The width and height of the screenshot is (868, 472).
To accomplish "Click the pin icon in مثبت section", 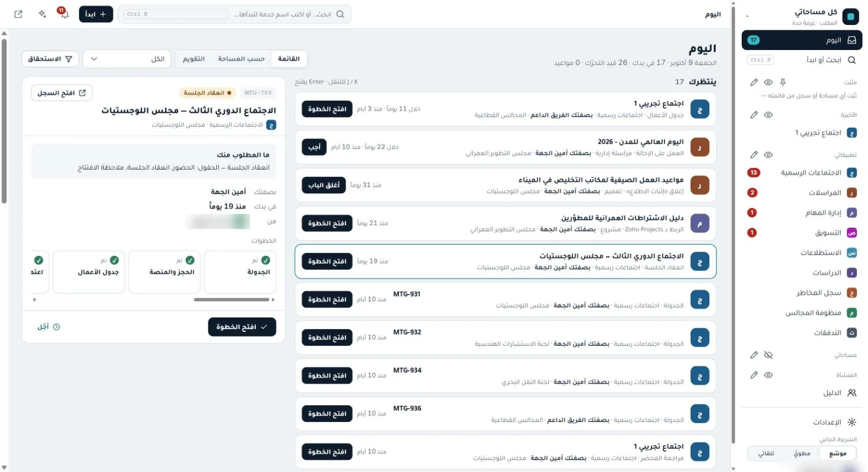I will pyautogui.click(x=783, y=83).
